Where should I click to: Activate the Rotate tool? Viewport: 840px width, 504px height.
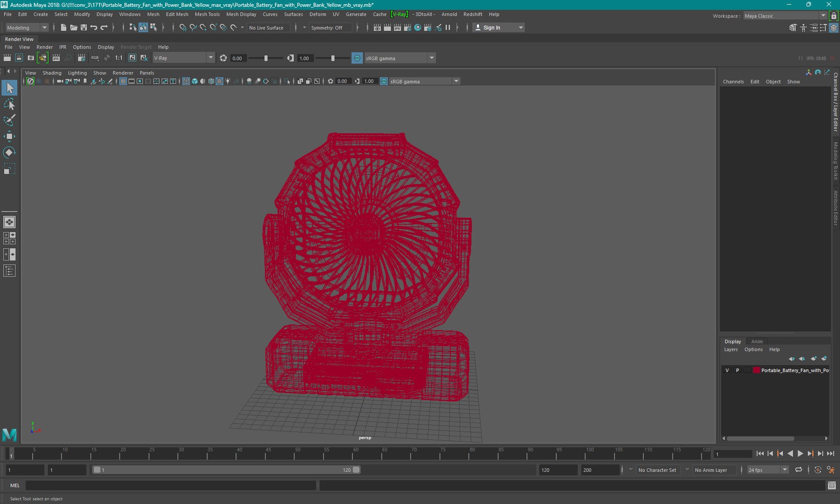[x=9, y=152]
